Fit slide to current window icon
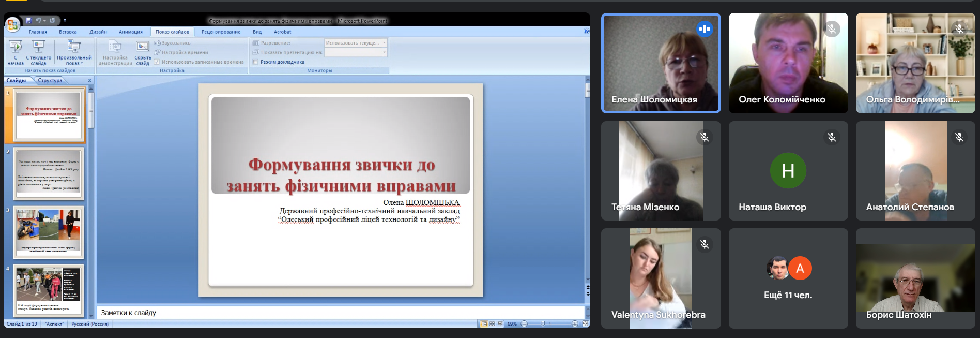The width and height of the screenshot is (980, 338). pyautogui.click(x=585, y=324)
